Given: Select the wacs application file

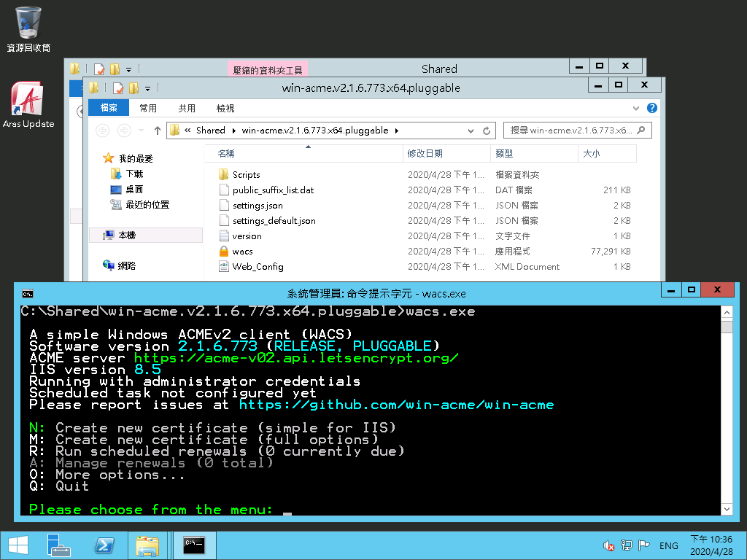Looking at the screenshot, I should tap(242, 252).
